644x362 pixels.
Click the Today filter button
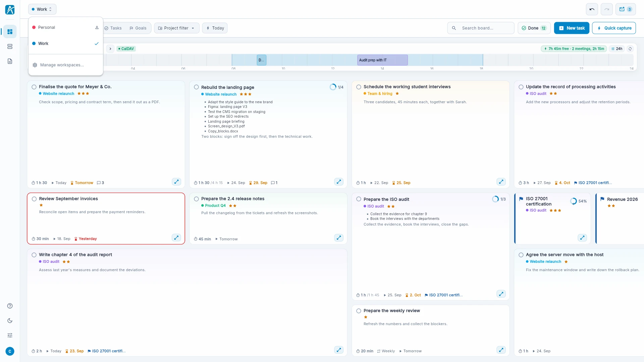click(x=215, y=28)
